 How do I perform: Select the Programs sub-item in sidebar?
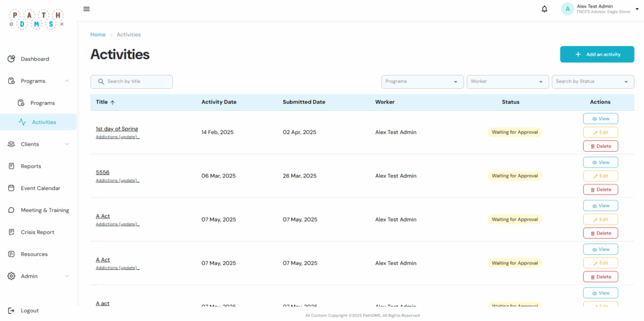(x=43, y=103)
